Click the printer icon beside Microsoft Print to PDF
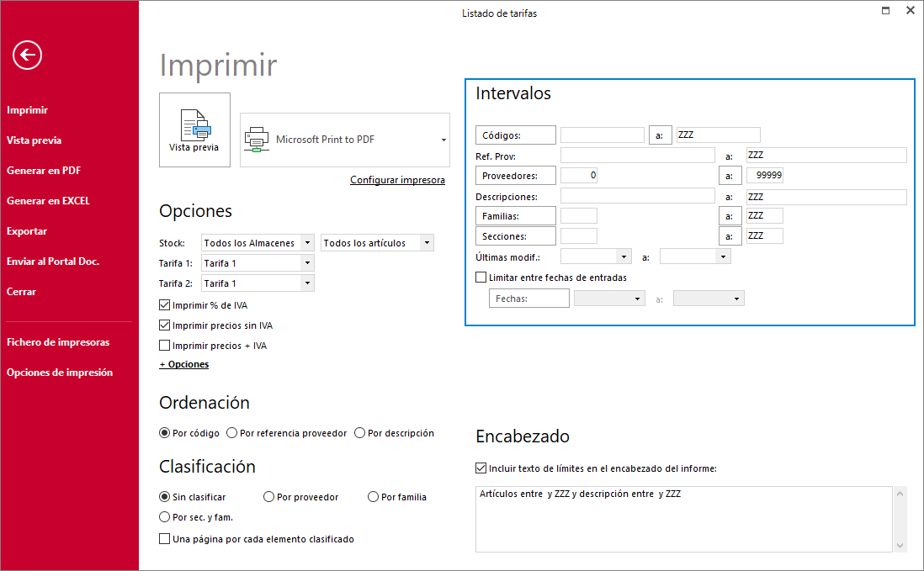 pyautogui.click(x=257, y=140)
